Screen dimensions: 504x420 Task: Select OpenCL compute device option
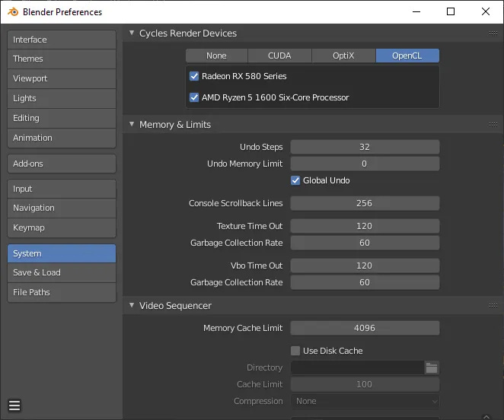tap(407, 56)
